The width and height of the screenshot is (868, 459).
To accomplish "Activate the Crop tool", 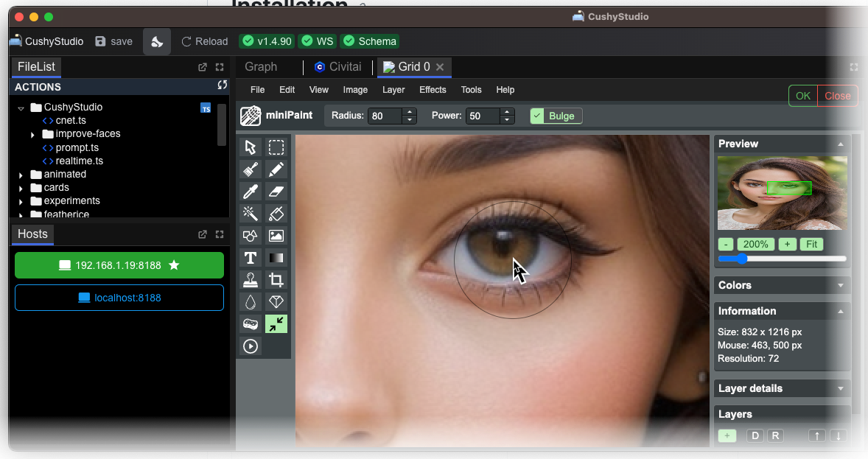I will (276, 280).
